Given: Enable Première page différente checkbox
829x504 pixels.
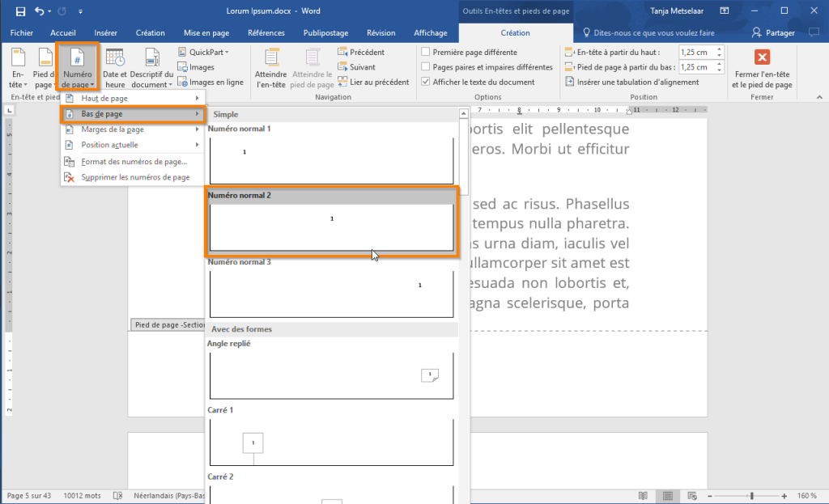Looking at the screenshot, I should click(x=426, y=53).
